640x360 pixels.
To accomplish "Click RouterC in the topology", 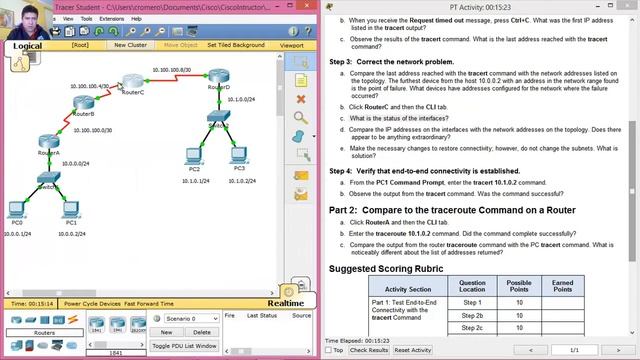I will pos(133,81).
